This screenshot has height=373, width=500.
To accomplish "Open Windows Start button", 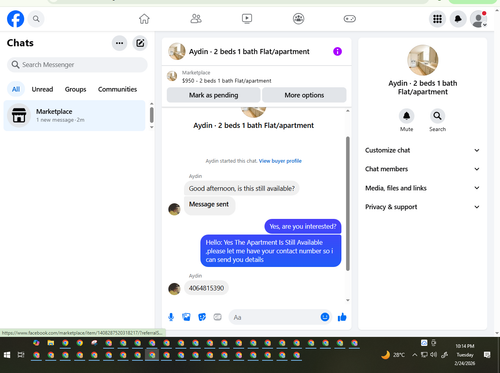I will click(7, 355).
